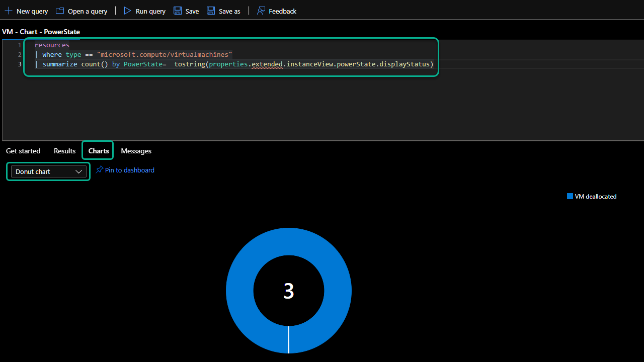644x362 pixels.
Task: Click the 'VM - Chart - PowerState' query title
Action: coord(41,32)
